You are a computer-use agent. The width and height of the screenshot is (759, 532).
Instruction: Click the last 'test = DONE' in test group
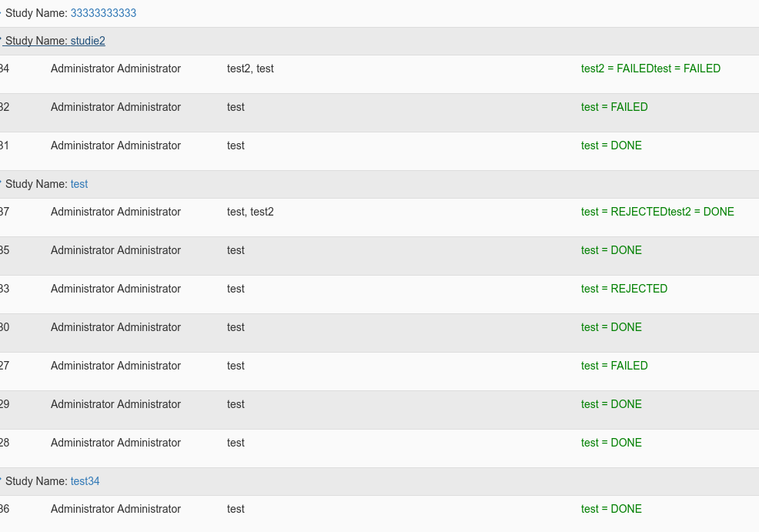611,443
